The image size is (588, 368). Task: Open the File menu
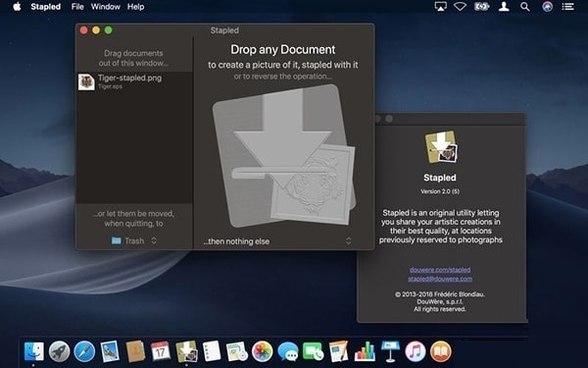coord(77,7)
